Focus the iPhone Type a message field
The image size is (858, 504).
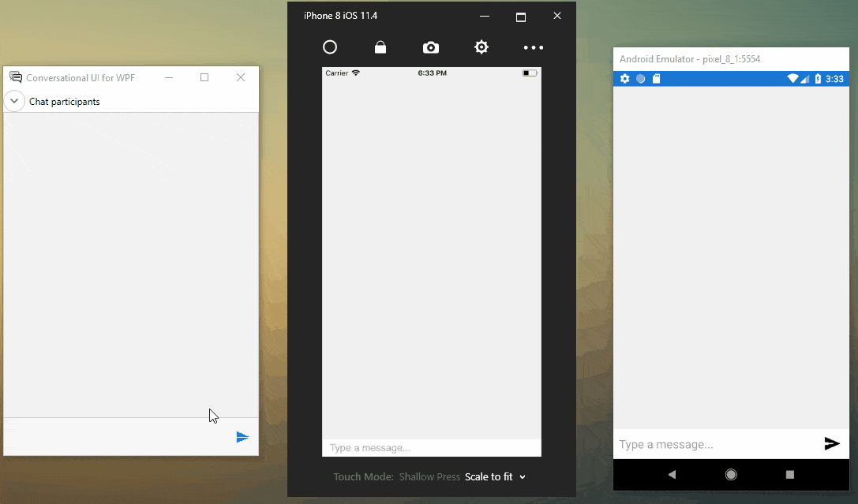coord(432,448)
